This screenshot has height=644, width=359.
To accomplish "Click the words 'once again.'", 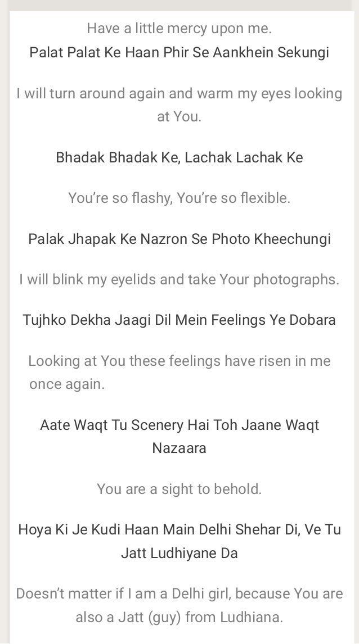I will (66, 384).
